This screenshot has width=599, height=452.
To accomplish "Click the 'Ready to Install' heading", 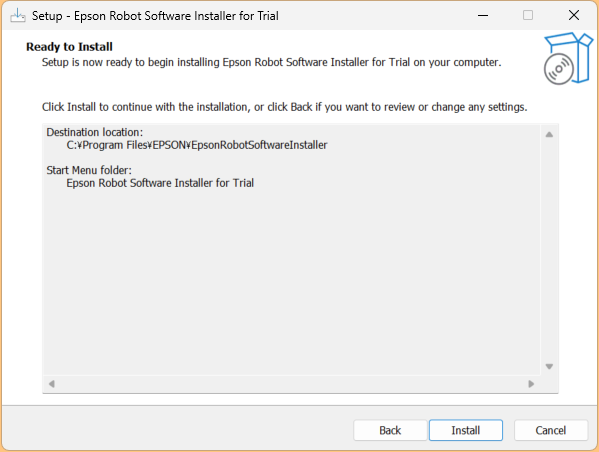I will coord(69,47).
